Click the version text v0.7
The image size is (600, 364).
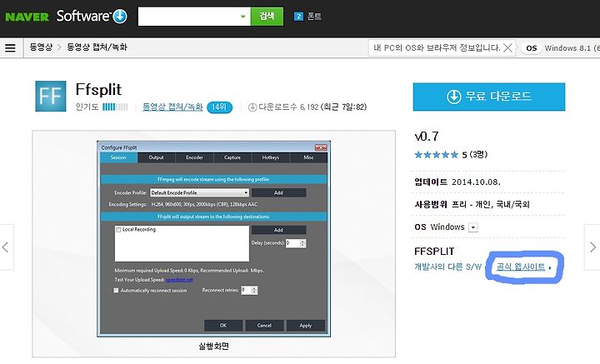(x=427, y=137)
